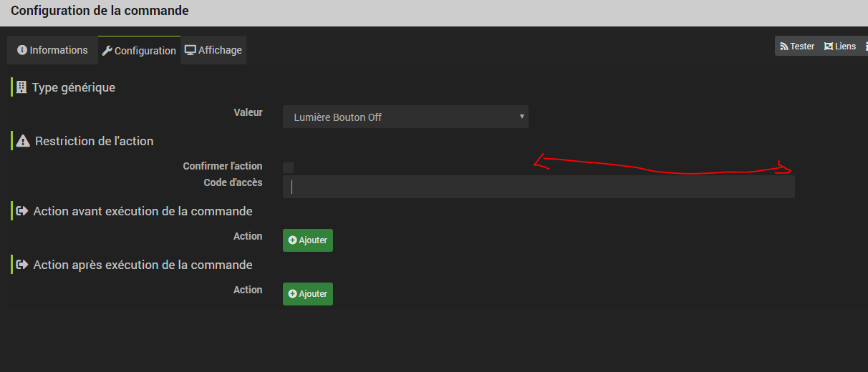This screenshot has width=868, height=372.
Task: Click Ajouter under Action avant exécution
Action: [308, 240]
